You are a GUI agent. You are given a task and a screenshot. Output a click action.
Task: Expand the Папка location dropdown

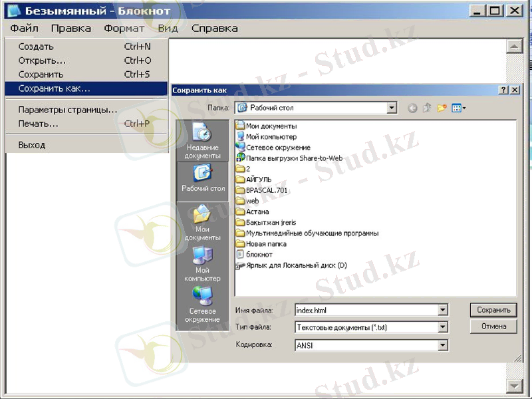click(392, 108)
